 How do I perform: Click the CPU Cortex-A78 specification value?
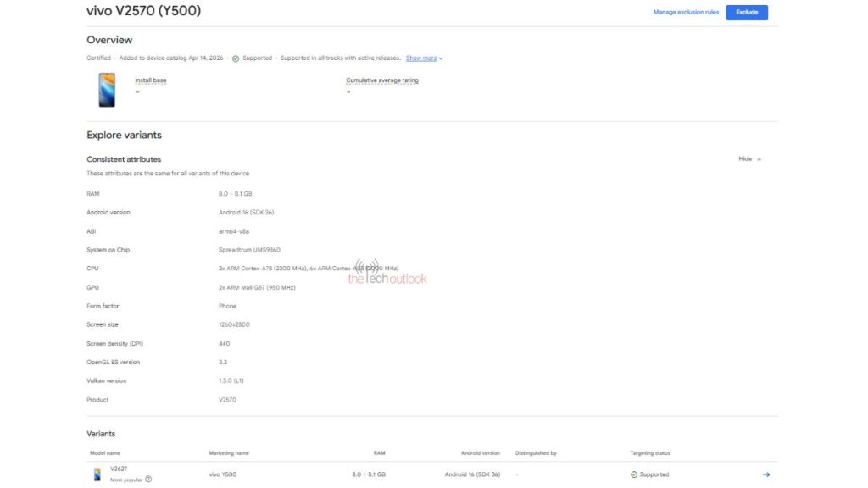click(x=309, y=269)
